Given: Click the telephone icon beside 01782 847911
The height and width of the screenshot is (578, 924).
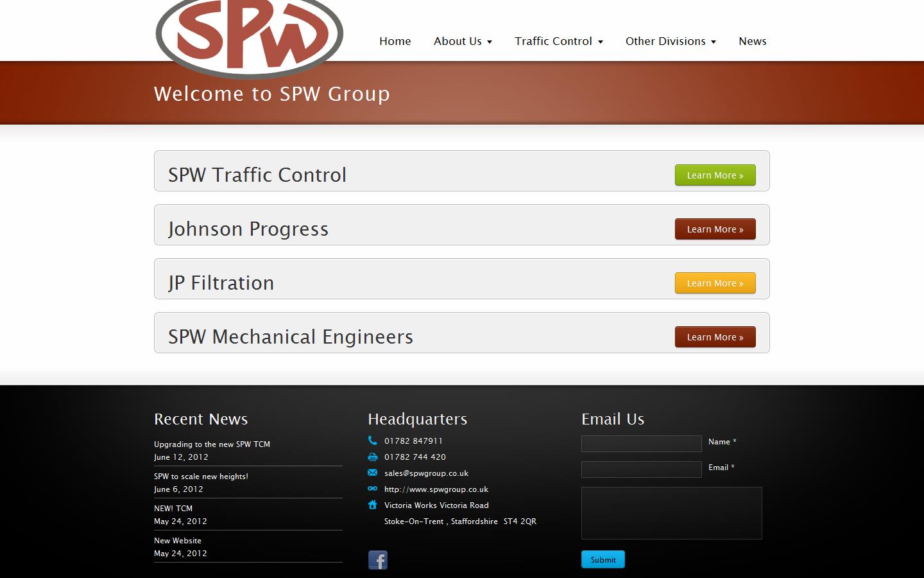Looking at the screenshot, I should (373, 441).
